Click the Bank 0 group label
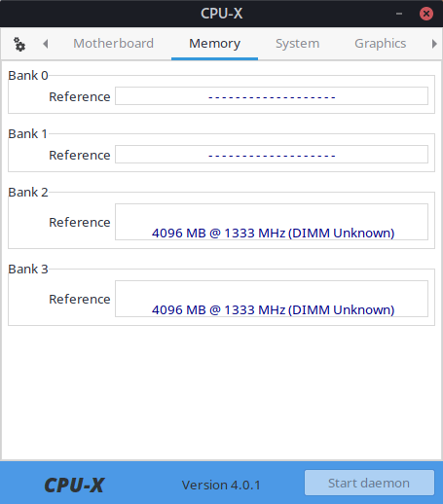This screenshot has height=504, width=443. (28, 76)
